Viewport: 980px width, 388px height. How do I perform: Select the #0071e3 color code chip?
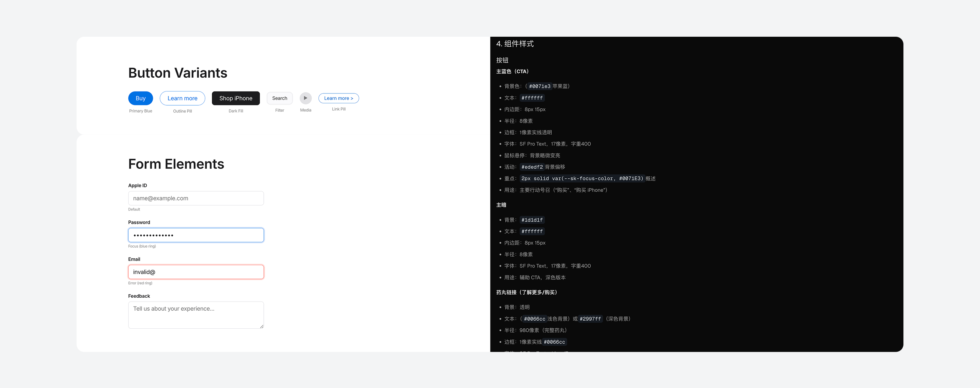(539, 86)
